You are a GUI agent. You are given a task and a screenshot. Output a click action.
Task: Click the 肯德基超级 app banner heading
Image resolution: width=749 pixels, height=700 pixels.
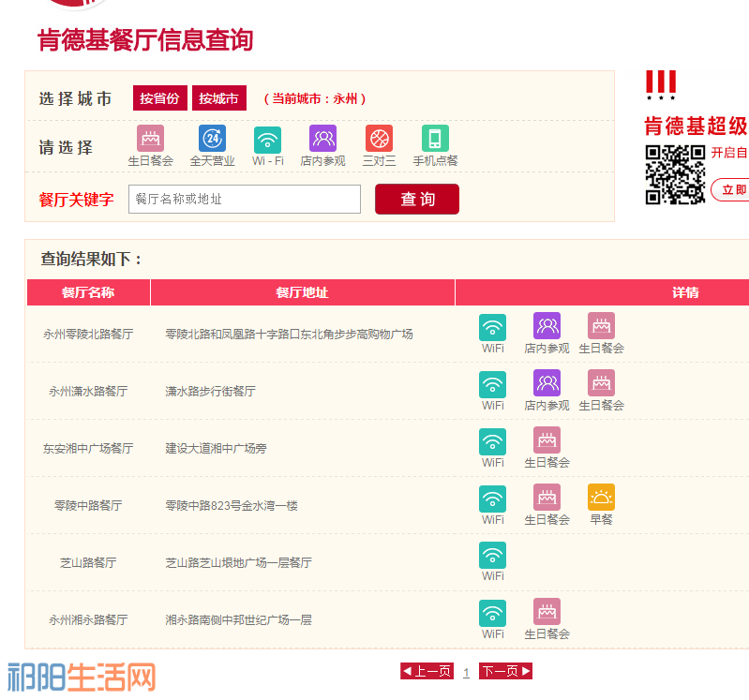coord(696,127)
